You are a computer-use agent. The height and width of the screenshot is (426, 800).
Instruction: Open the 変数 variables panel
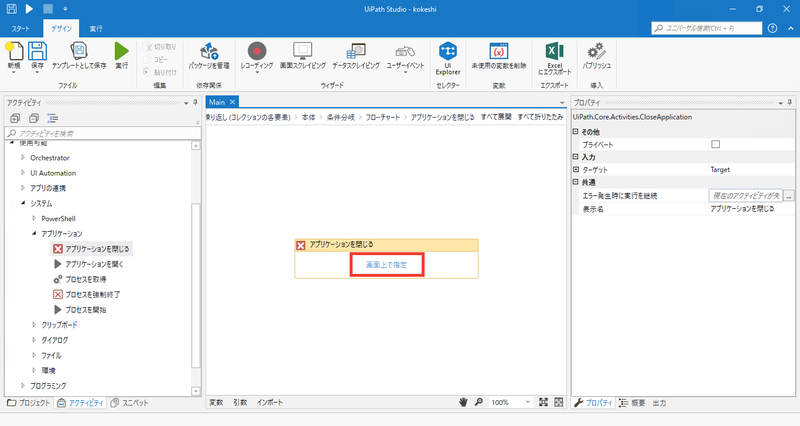tap(216, 403)
